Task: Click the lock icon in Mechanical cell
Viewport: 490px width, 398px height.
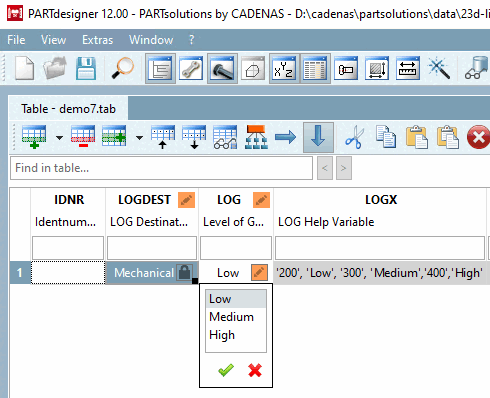Action: point(184,272)
